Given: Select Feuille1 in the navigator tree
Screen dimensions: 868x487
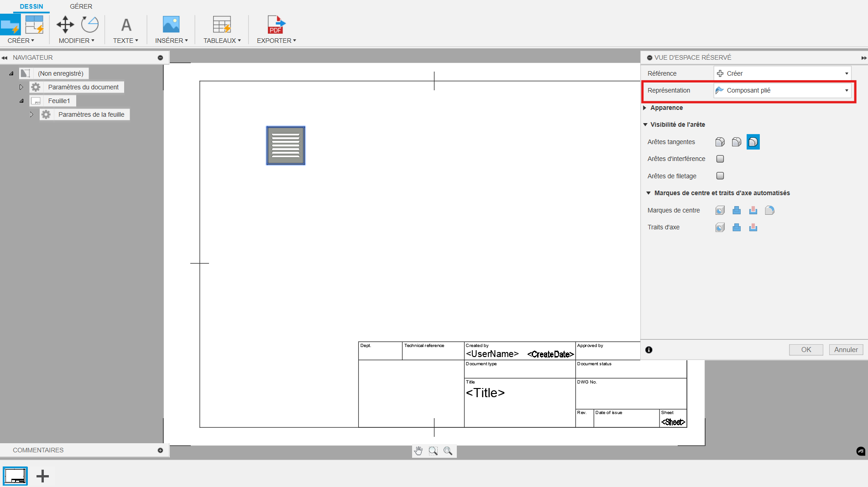Looking at the screenshot, I should pos(59,101).
